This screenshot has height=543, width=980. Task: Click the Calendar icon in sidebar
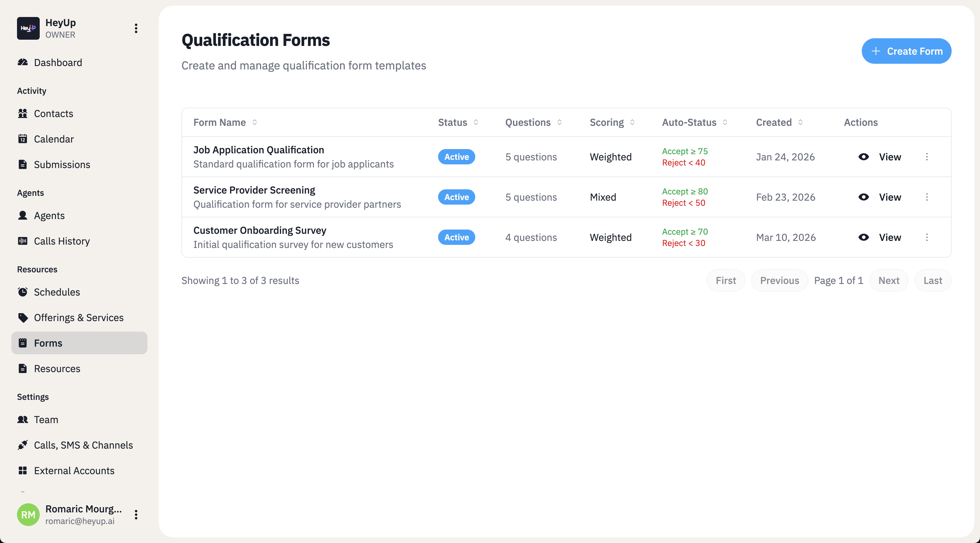click(x=23, y=139)
